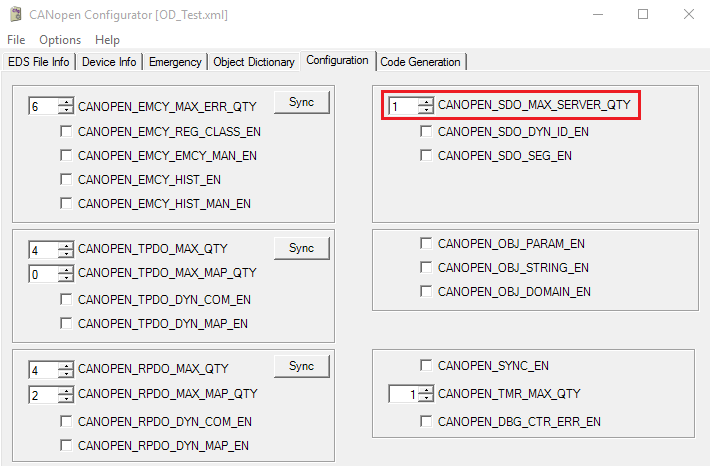This screenshot has width=710, height=466.
Task: Enable CANOPEN_TPDO_DYN_COM_EN checkbox
Action: pos(66,299)
